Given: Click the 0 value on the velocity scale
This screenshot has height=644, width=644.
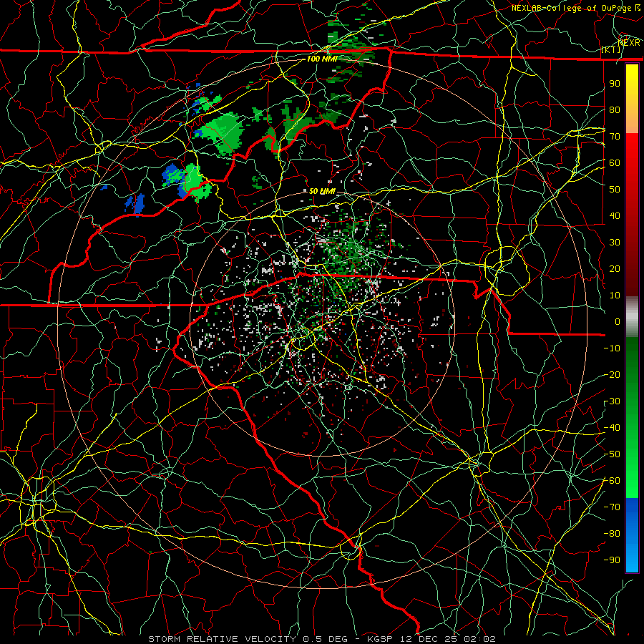Looking at the screenshot, I should pos(618,321).
